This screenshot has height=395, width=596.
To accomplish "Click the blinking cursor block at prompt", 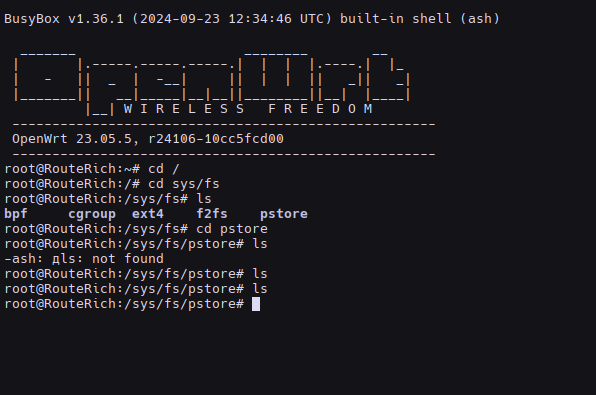I will point(256,304).
